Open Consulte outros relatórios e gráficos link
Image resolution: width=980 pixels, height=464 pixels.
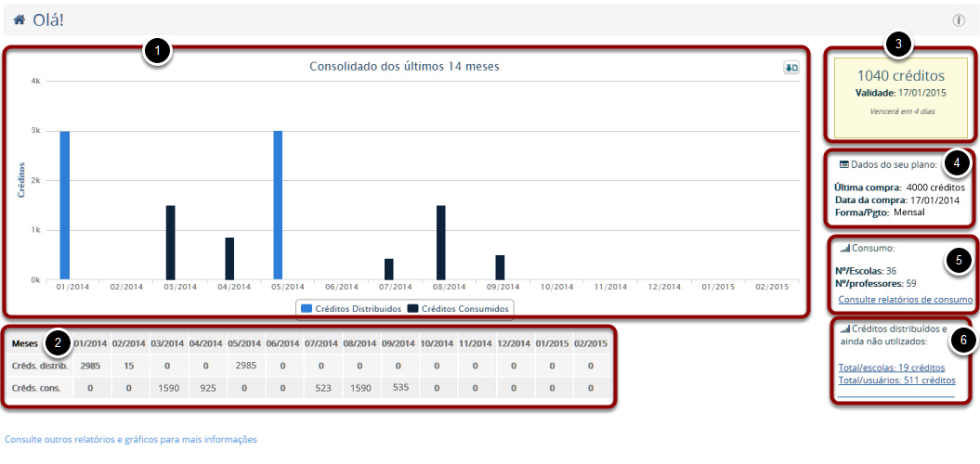pyautogui.click(x=131, y=439)
